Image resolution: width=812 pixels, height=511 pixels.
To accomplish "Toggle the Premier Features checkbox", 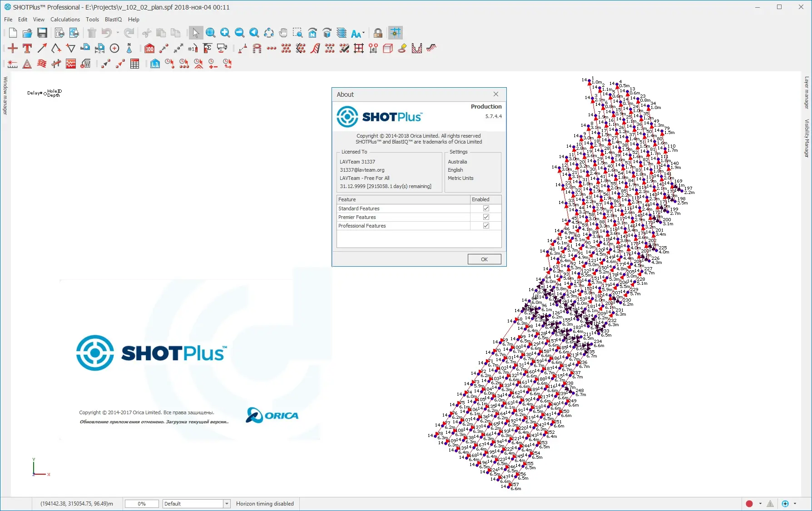I will pyautogui.click(x=486, y=217).
